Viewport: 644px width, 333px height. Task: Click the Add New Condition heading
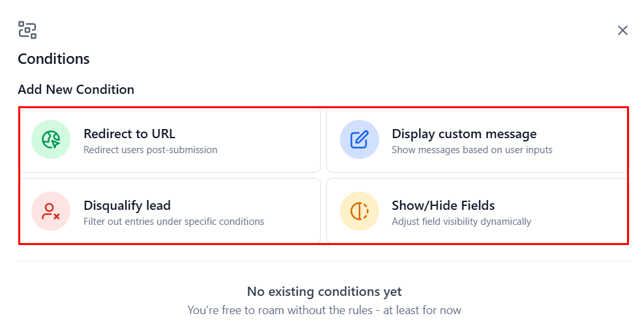(x=76, y=89)
